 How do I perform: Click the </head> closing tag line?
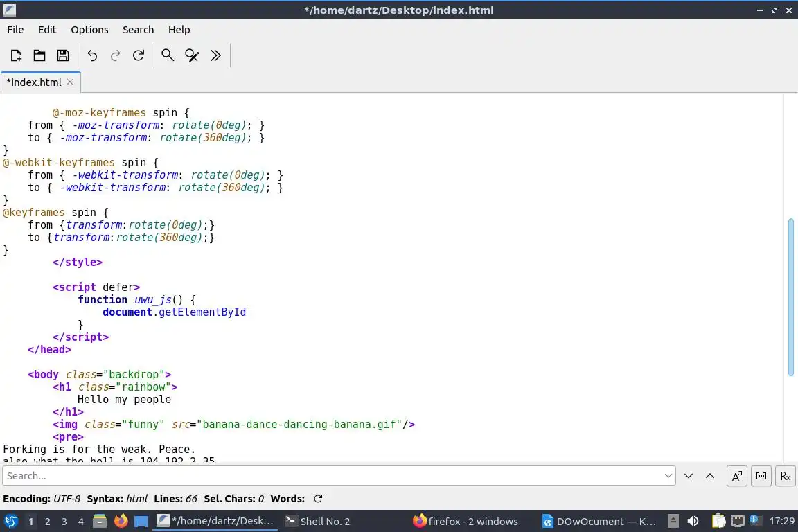49,350
